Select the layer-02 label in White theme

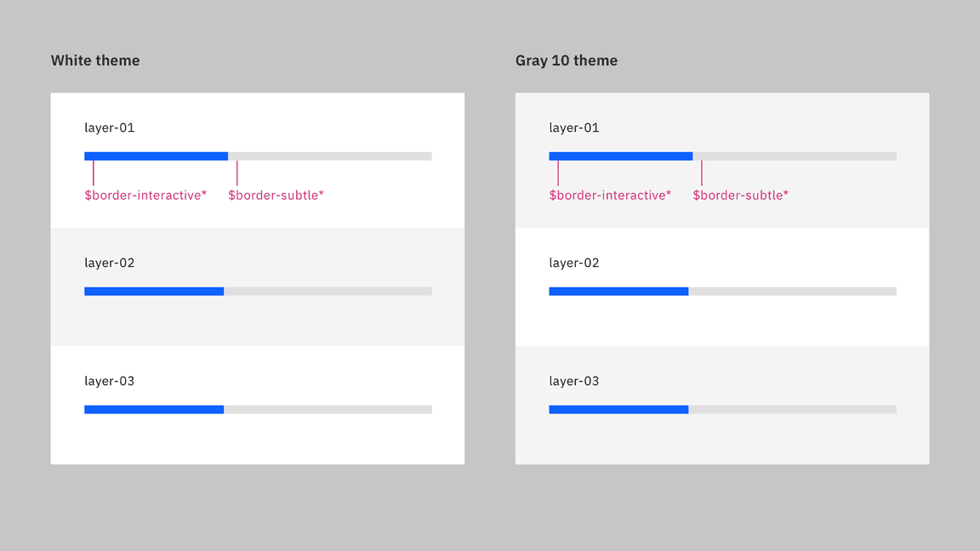(110, 263)
